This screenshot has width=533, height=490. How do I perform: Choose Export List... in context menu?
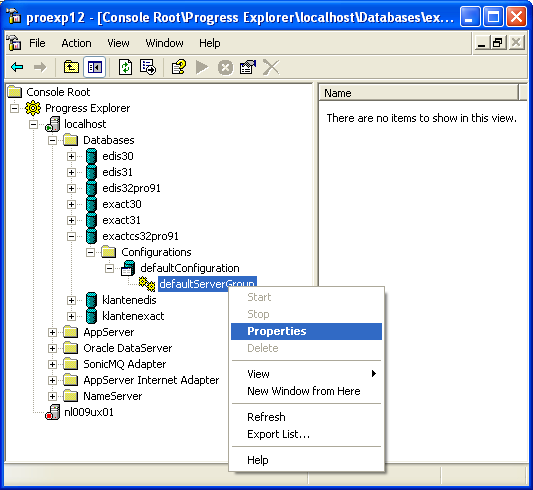307,434
